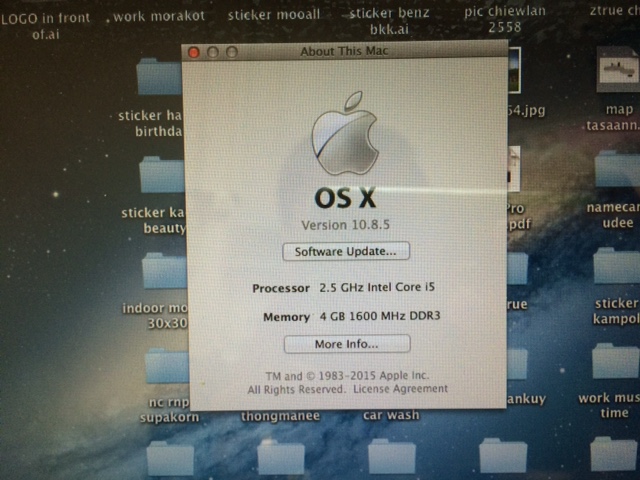Select the .pdf file icon behind the dialog

pyautogui.click(x=514, y=168)
